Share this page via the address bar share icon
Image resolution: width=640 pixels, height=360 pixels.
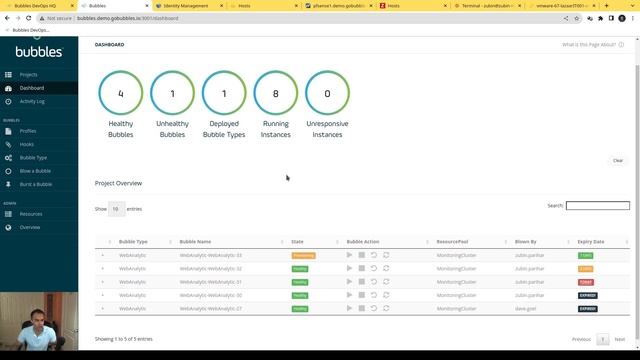click(566, 18)
